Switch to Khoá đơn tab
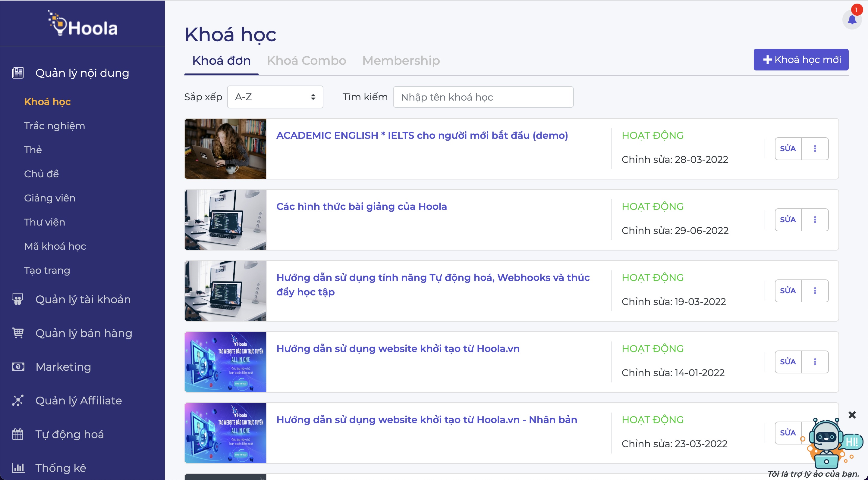Image resolution: width=868 pixels, height=480 pixels. click(222, 61)
